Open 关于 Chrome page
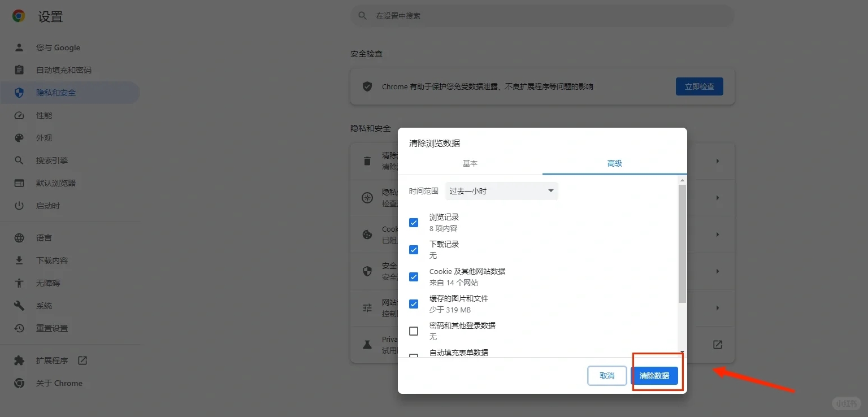The width and height of the screenshot is (868, 417). tap(70, 383)
